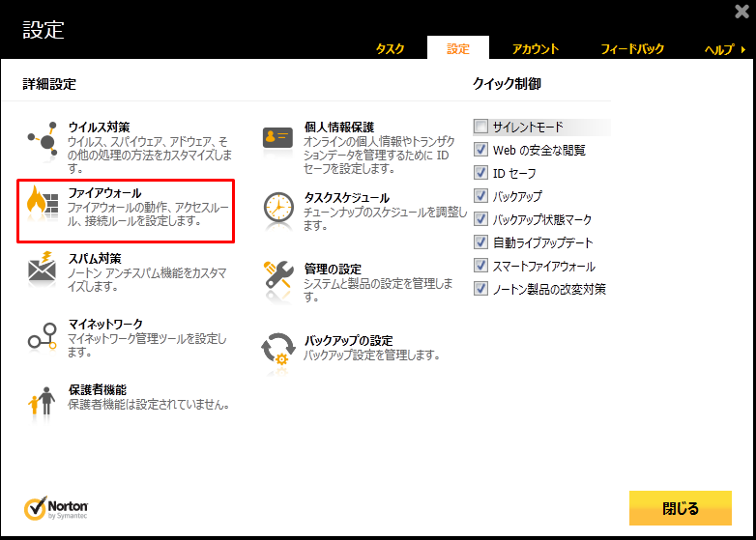This screenshot has width=756, height=540.
Task: Click the システムと製品の設定 description text
Action: tap(378, 290)
